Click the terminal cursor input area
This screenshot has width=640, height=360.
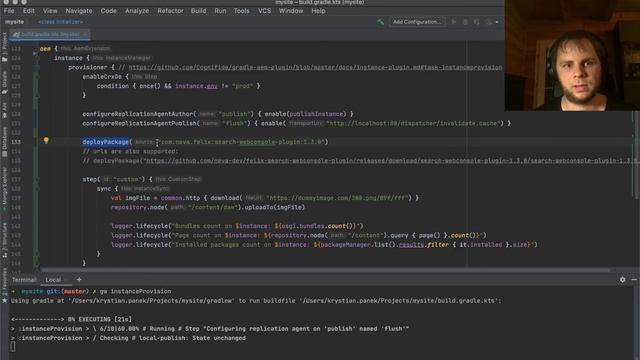point(13,347)
